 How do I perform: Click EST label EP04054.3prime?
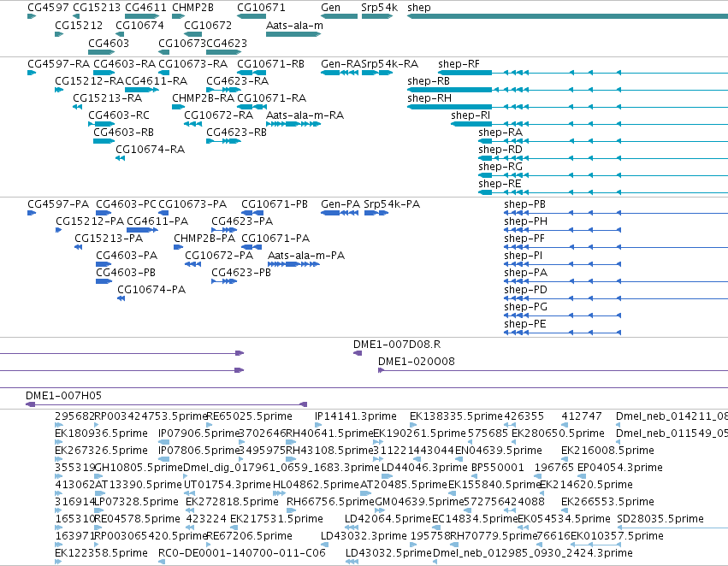(620, 468)
